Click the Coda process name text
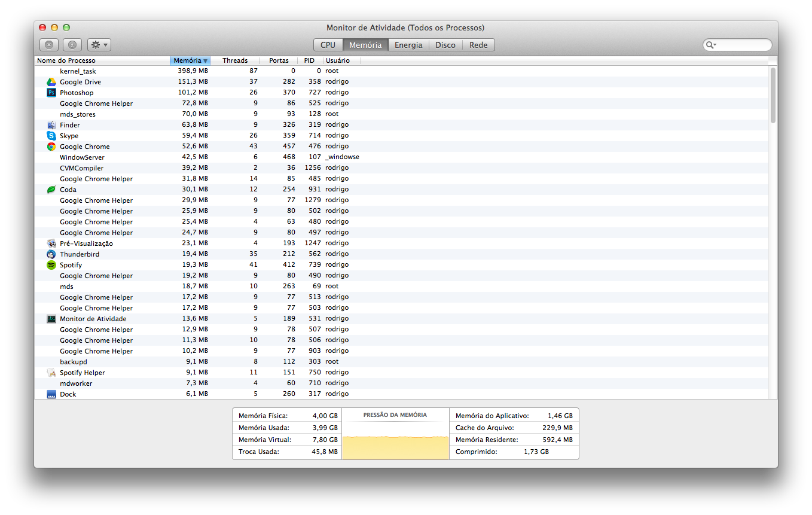Viewport: 812px width, 515px height. 68,190
